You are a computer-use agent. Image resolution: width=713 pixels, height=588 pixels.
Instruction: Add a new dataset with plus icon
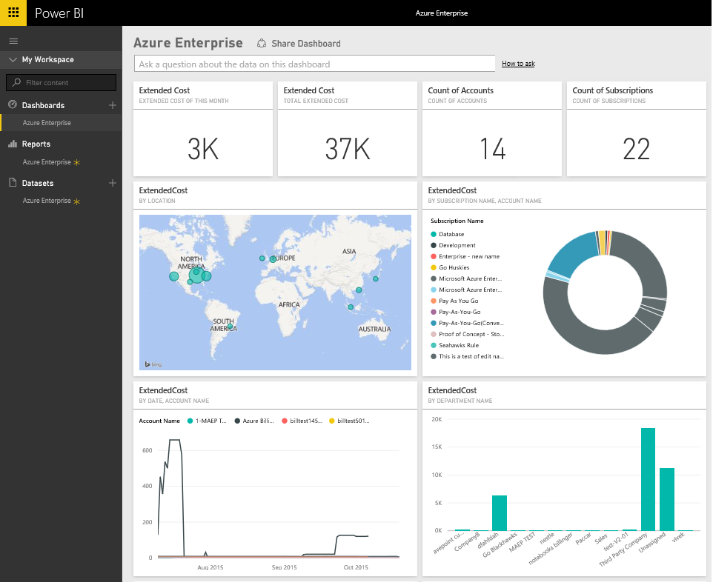tap(113, 183)
